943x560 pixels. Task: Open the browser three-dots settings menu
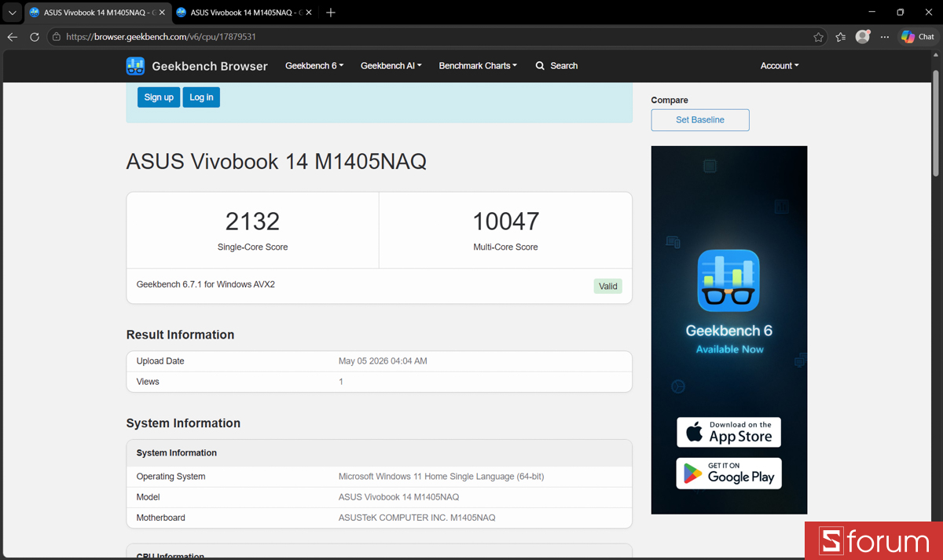(x=885, y=37)
